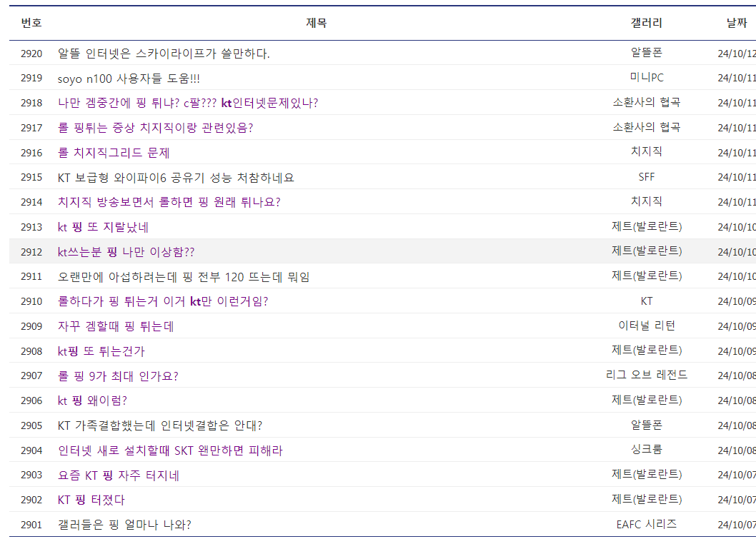Screen dimensions: 756x539
Task: Click the date of post 2904
Action: tap(737, 450)
